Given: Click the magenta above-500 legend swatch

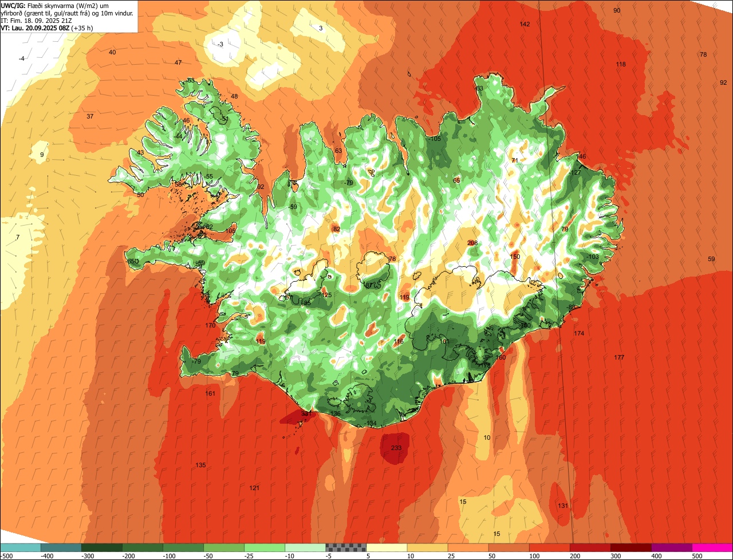Looking at the screenshot, I should pyautogui.click(x=712, y=547).
